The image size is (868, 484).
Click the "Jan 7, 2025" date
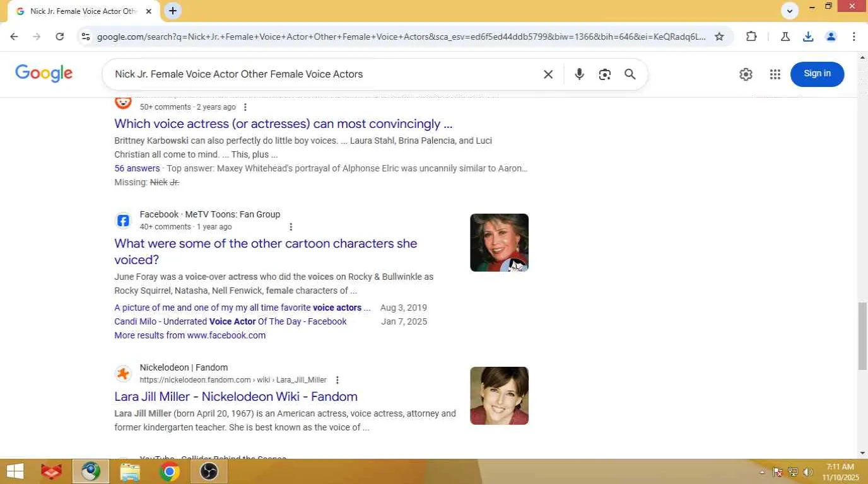[x=404, y=321]
